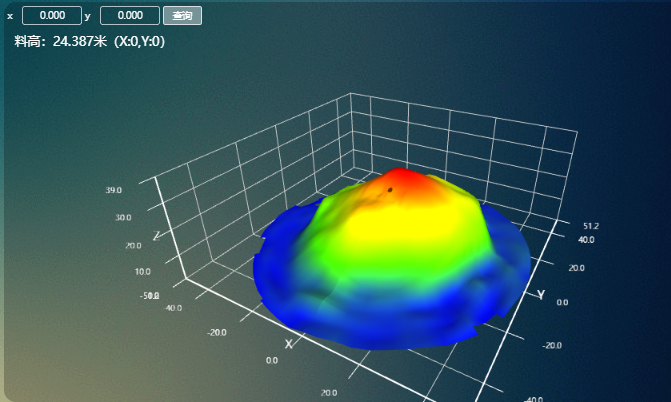Image resolution: width=671 pixels, height=402 pixels.
Task: Click the 料高 24.387米 result text
Action: click(x=89, y=41)
